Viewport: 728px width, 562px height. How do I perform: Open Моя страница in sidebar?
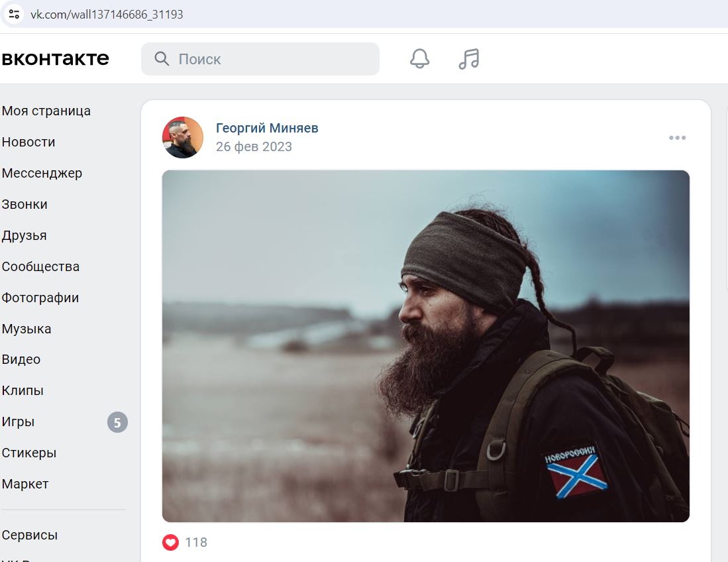(46, 111)
